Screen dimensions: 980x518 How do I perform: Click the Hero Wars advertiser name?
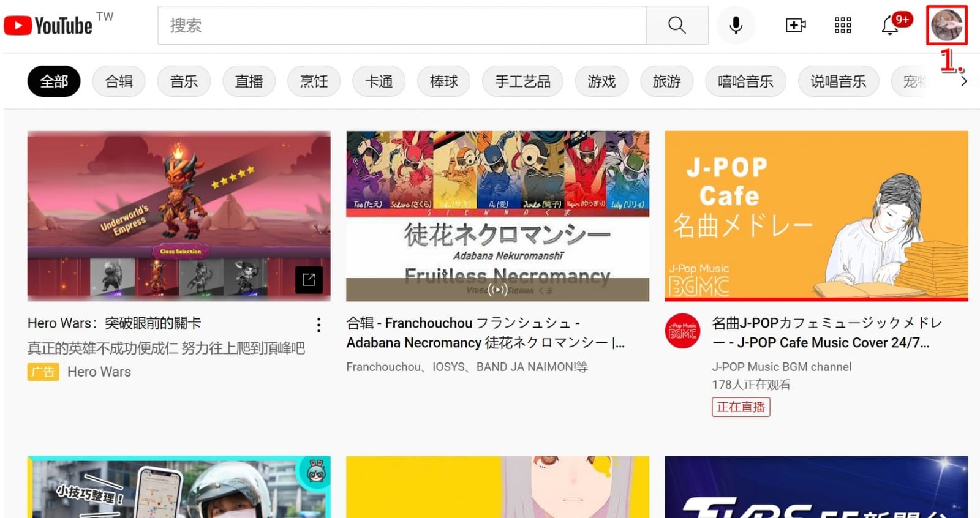click(x=99, y=372)
